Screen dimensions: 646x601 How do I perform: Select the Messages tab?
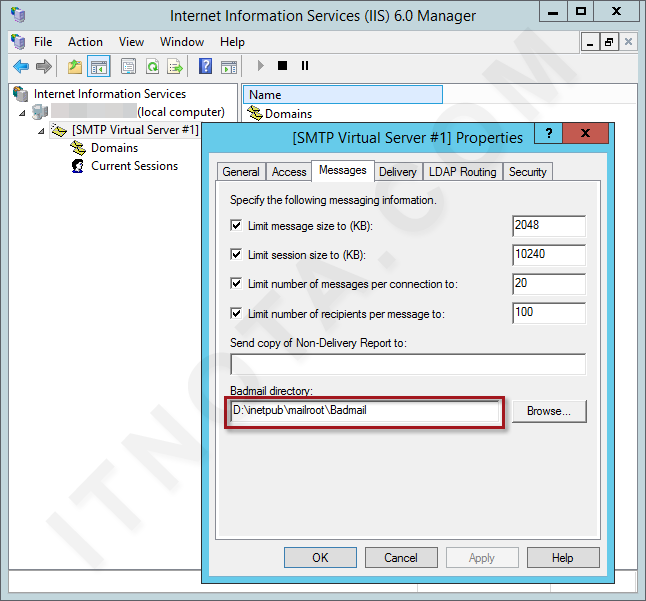pyautogui.click(x=343, y=170)
